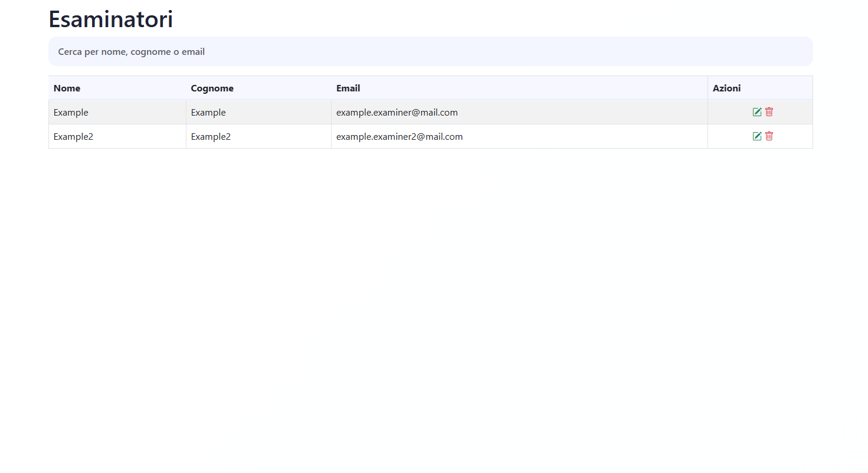This screenshot has height=473, width=868.
Task: Click the Nome cell reading Example2
Action: pyautogui.click(x=73, y=137)
